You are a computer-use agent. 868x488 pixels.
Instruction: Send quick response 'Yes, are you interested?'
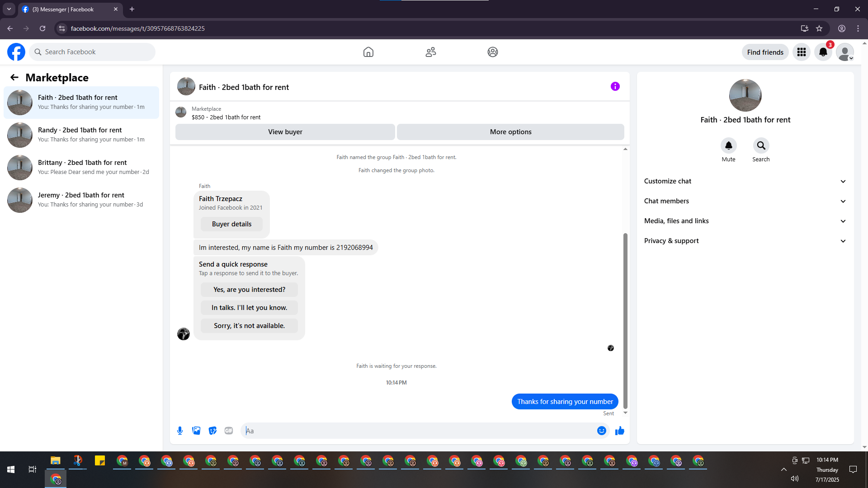tap(250, 290)
